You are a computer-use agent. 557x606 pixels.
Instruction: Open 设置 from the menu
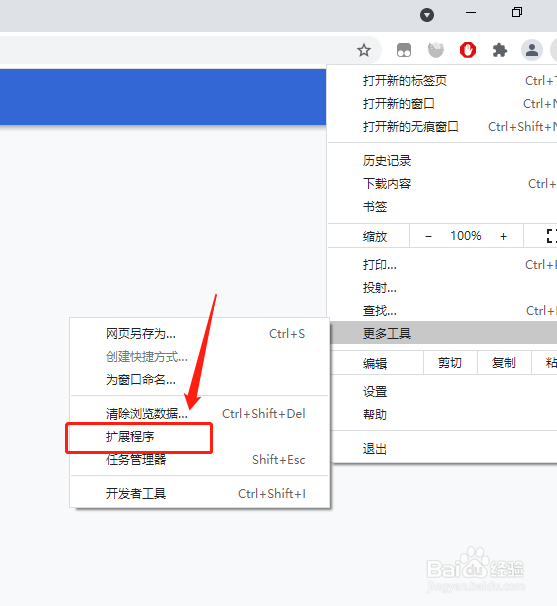[444, 392]
